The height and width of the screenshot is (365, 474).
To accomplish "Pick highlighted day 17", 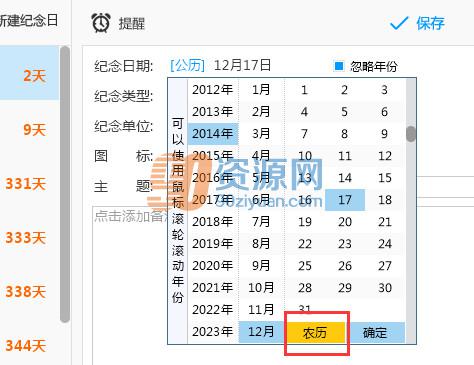I will 345,200.
